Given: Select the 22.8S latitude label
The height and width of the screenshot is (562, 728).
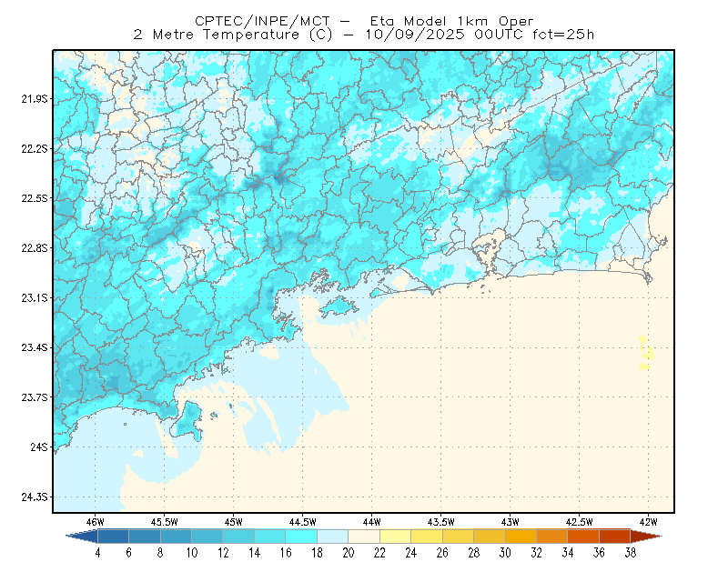Looking at the screenshot, I should (34, 248).
